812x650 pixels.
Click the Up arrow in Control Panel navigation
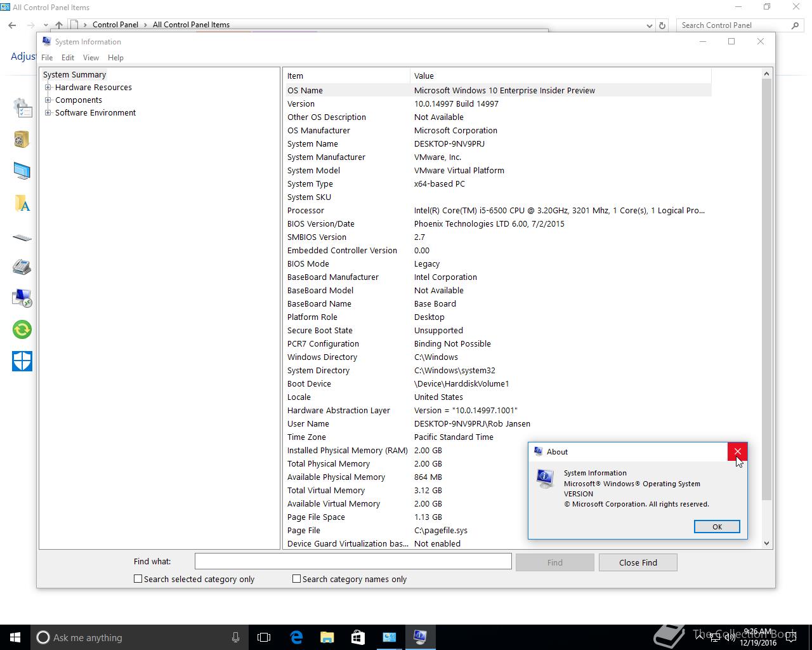59,25
